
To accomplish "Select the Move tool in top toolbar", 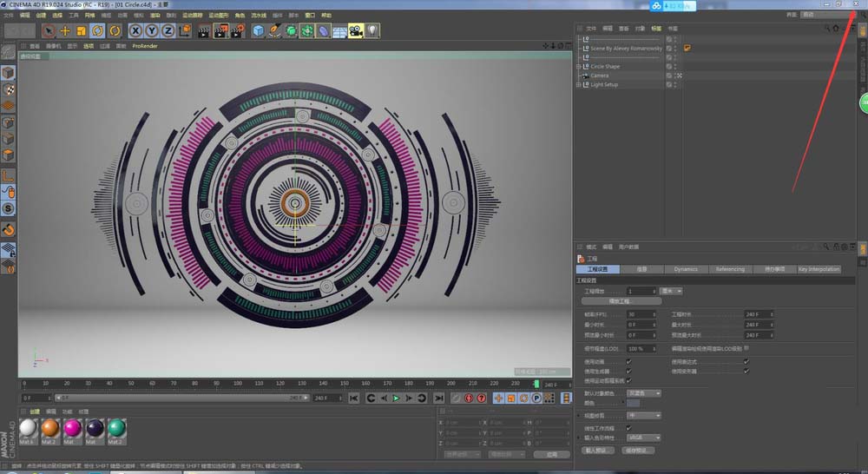I will [65, 30].
